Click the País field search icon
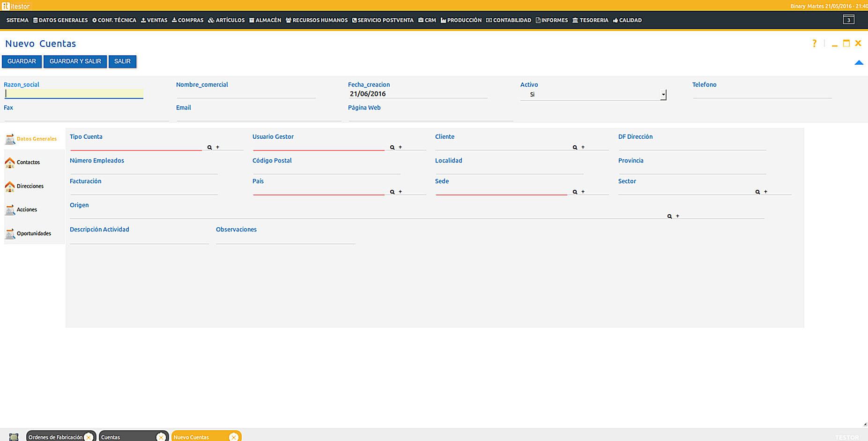 pos(392,192)
